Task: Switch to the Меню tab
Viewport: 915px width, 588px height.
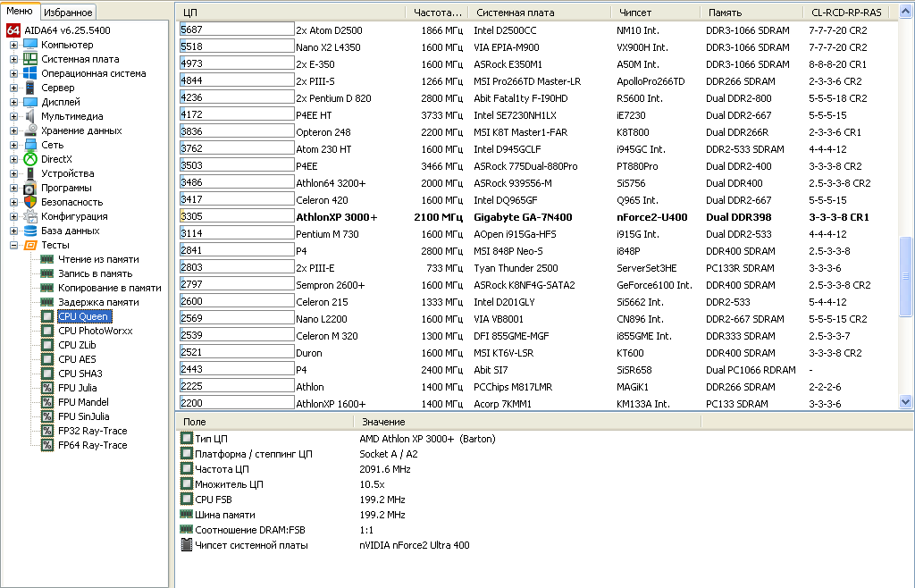Action: [20, 11]
